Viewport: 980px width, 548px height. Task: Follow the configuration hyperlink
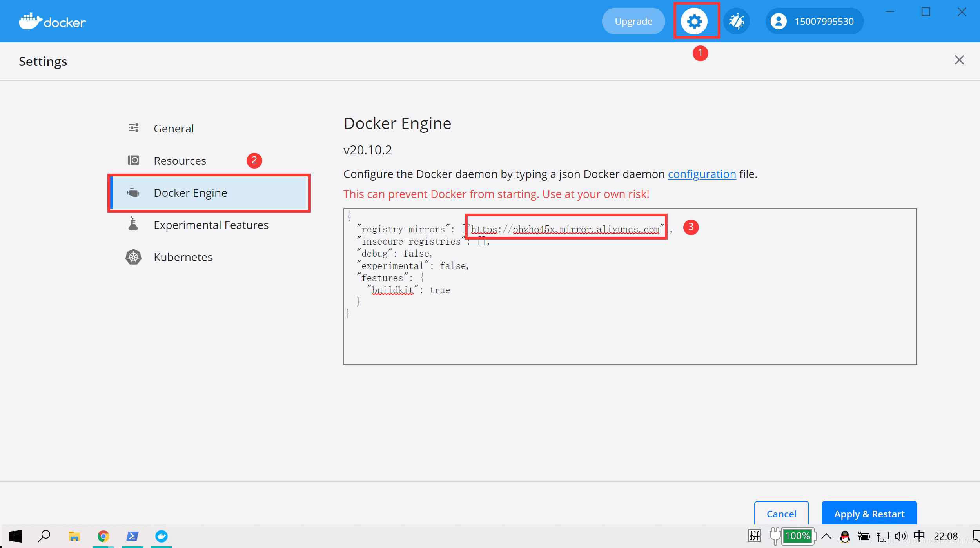coord(702,174)
